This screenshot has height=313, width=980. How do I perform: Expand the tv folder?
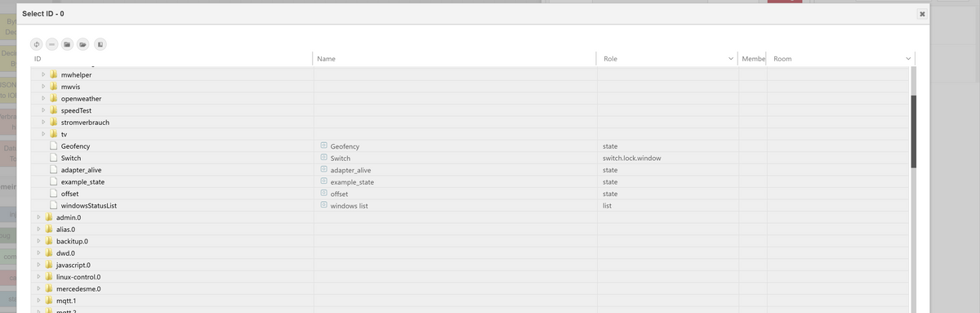pos(43,134)
